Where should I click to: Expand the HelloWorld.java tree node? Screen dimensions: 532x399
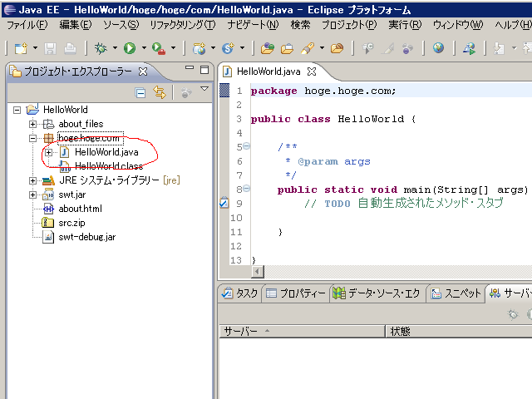click(48, 152)
